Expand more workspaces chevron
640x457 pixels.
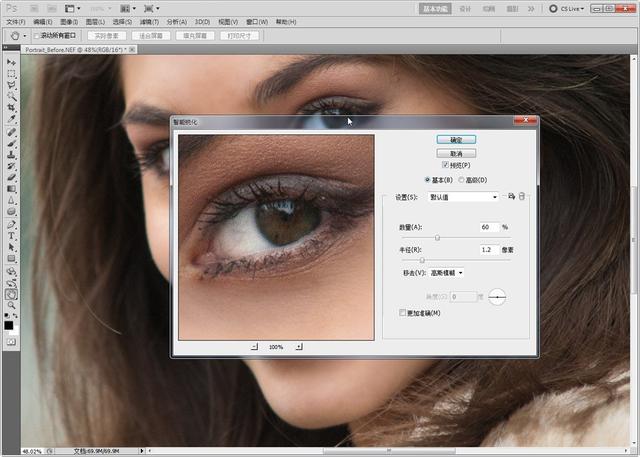(x=531, y=9)
